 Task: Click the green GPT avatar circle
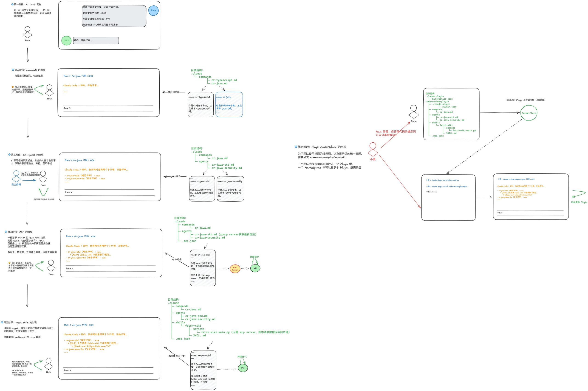66,40
